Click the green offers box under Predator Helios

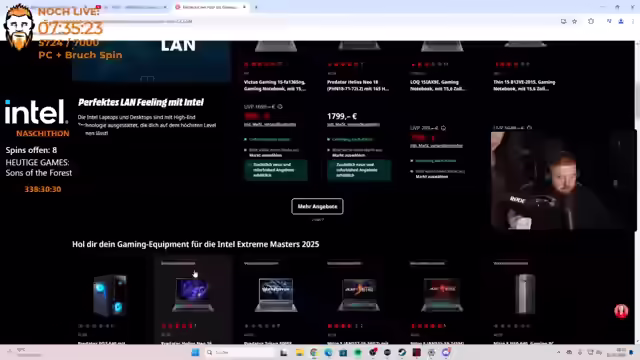[x=359, y=170]
